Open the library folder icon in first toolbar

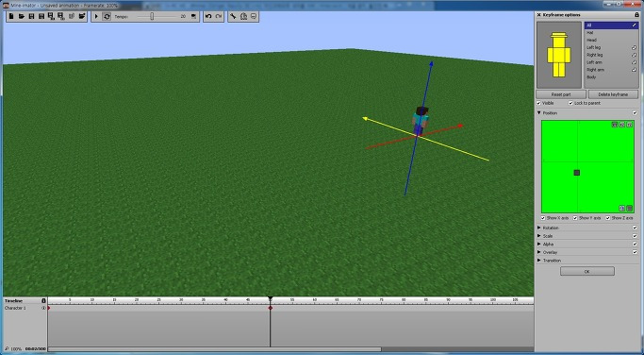click(82, 16)
